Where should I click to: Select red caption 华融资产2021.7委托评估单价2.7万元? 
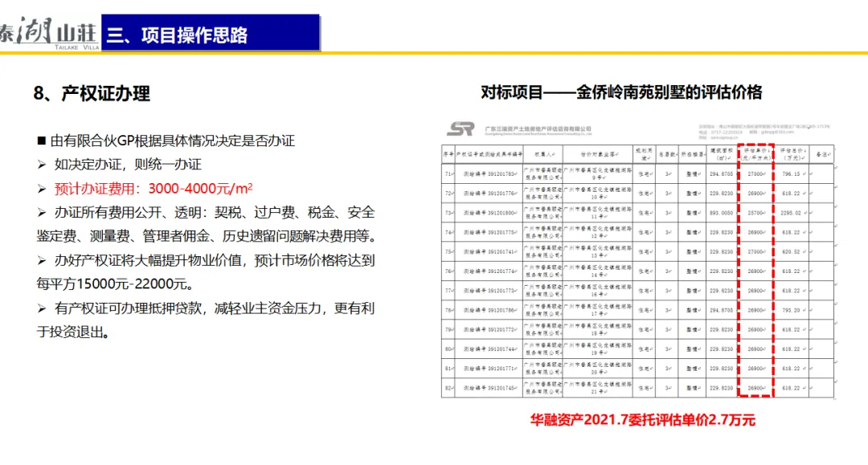pyautogui.click(x=642, y=420)
